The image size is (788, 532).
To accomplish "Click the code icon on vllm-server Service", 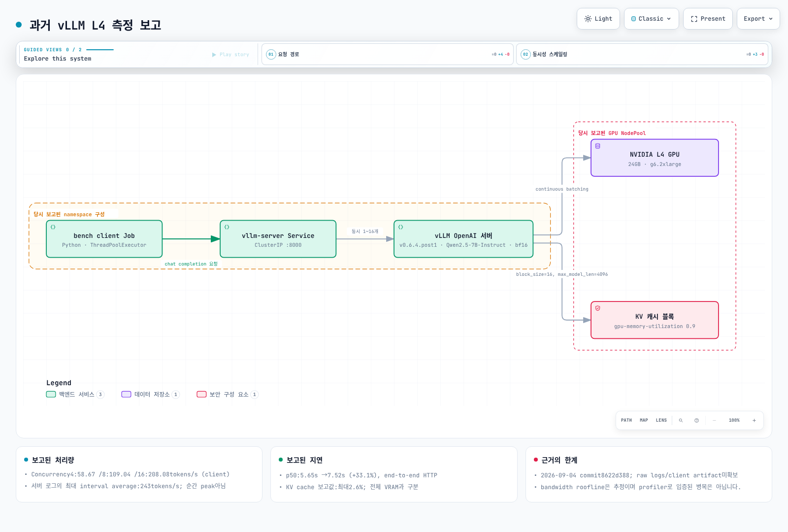I will coord(227,227).
